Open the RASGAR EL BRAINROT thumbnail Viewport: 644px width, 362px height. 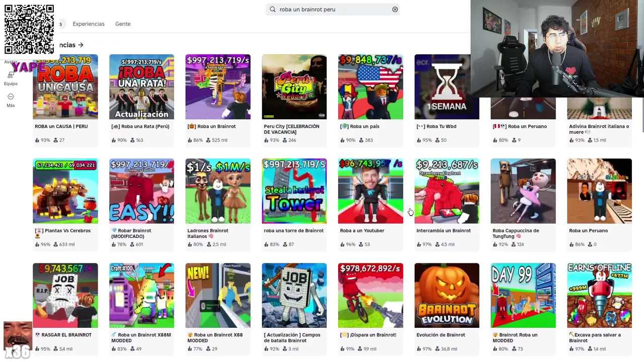click(x=65, y=295)
